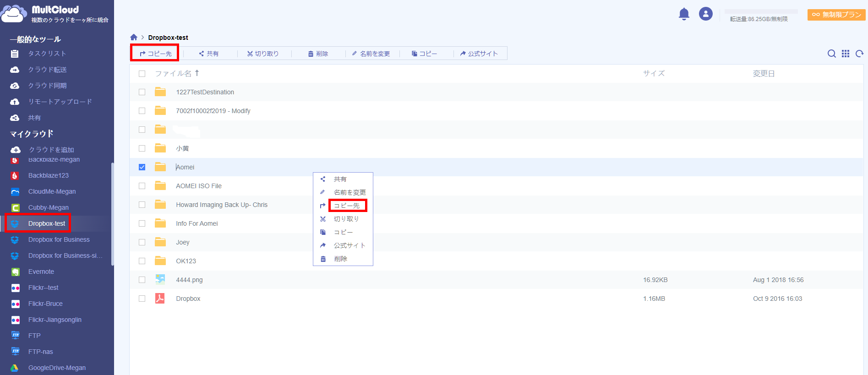This screenshot has width=868, height=375.
Task: Click the CloudMe-Megan cloud icon
Action: click(x=15, y=192)
